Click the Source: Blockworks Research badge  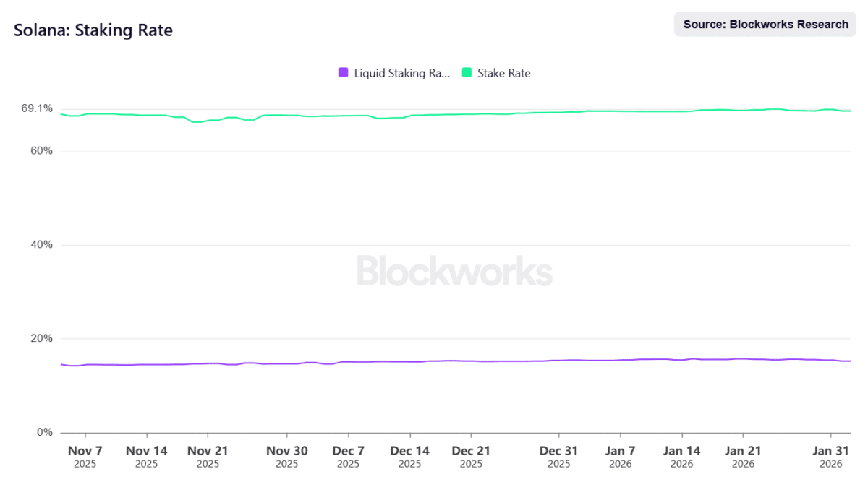(x=765, y=24)
